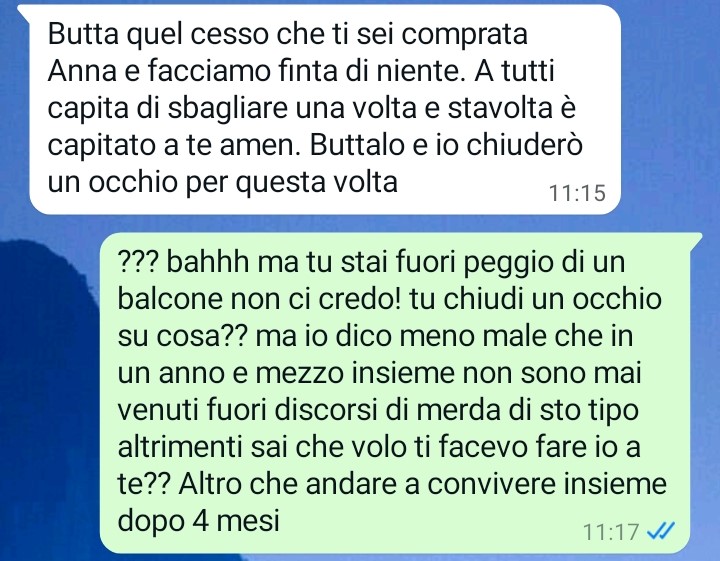Tap the 11:15 timestamp on received message
Screen dimensions: 720x561
click(x=577, y=193)
